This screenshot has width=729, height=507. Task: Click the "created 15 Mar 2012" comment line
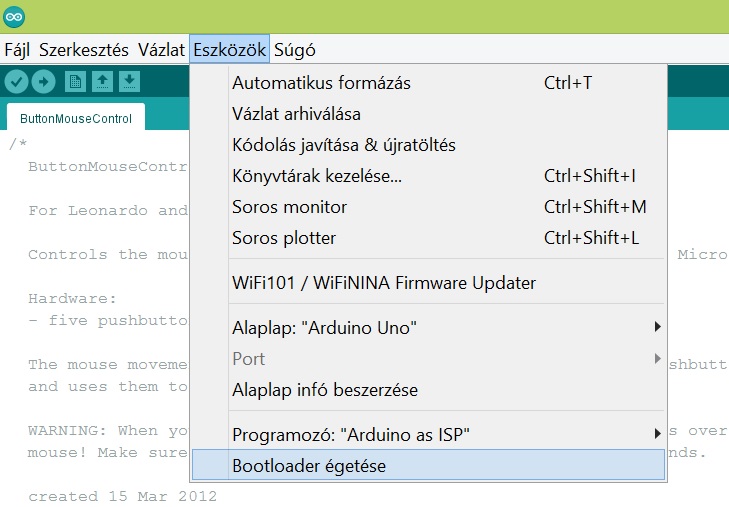pos(122,496)
